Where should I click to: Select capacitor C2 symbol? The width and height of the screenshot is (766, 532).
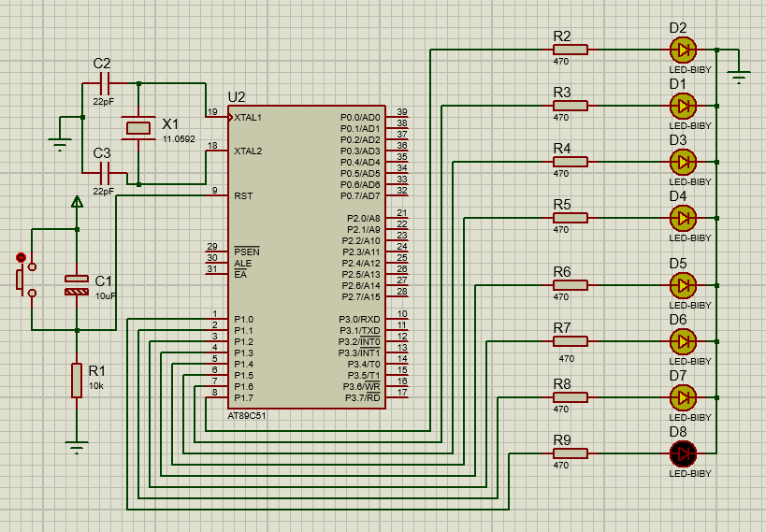tap(105, 83)
